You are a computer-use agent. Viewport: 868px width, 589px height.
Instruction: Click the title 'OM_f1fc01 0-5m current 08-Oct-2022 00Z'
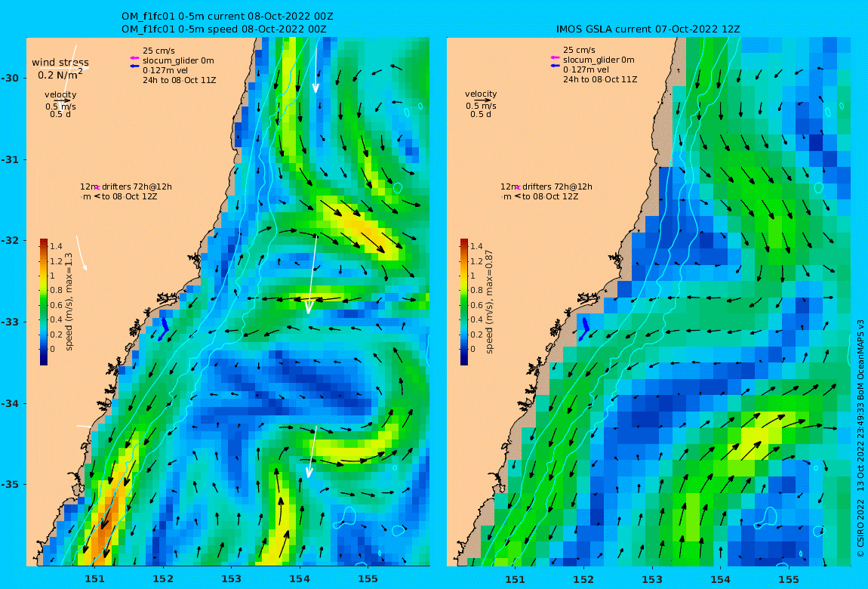pos(227,17)
